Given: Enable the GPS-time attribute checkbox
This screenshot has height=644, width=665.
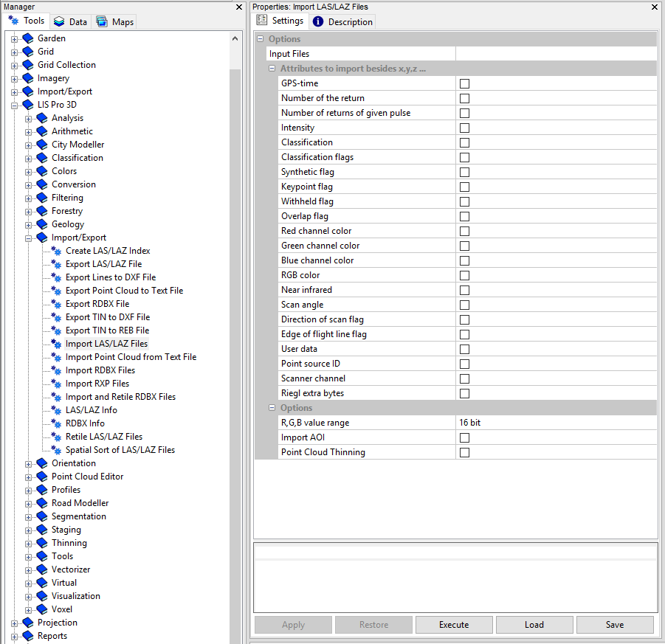Looking at the screenshot, I should pos(464,83).
